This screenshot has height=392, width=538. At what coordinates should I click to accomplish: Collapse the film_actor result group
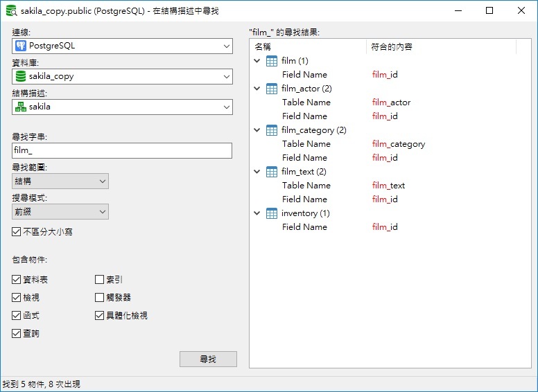(x=257, y=89)
